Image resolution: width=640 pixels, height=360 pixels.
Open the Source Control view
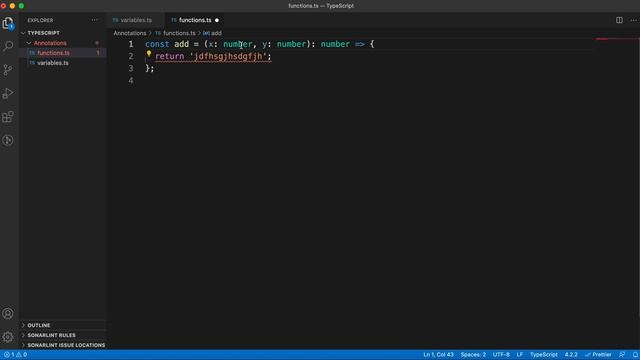tap(8, 70)
